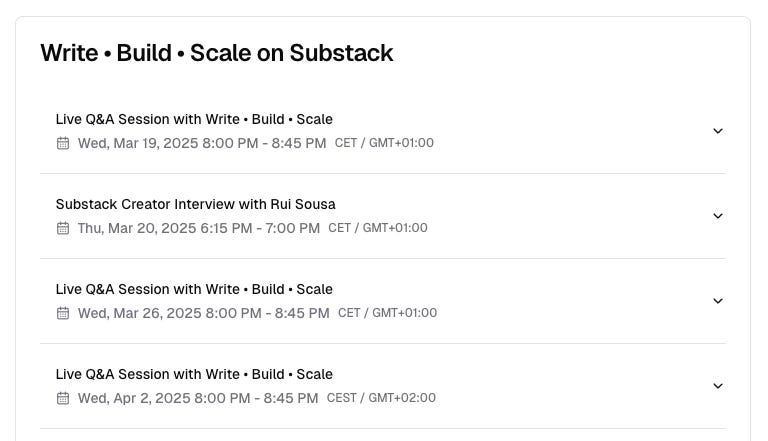The width and height of the screenshot is (768, 441).
Task: Expand the Rui Sousa interview chevron
Action: (718, 216)
